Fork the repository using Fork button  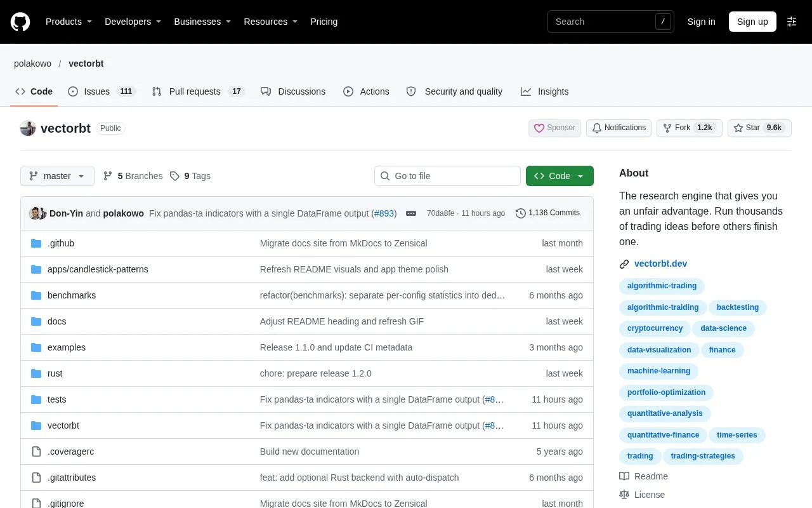click(x=689, y=128)
